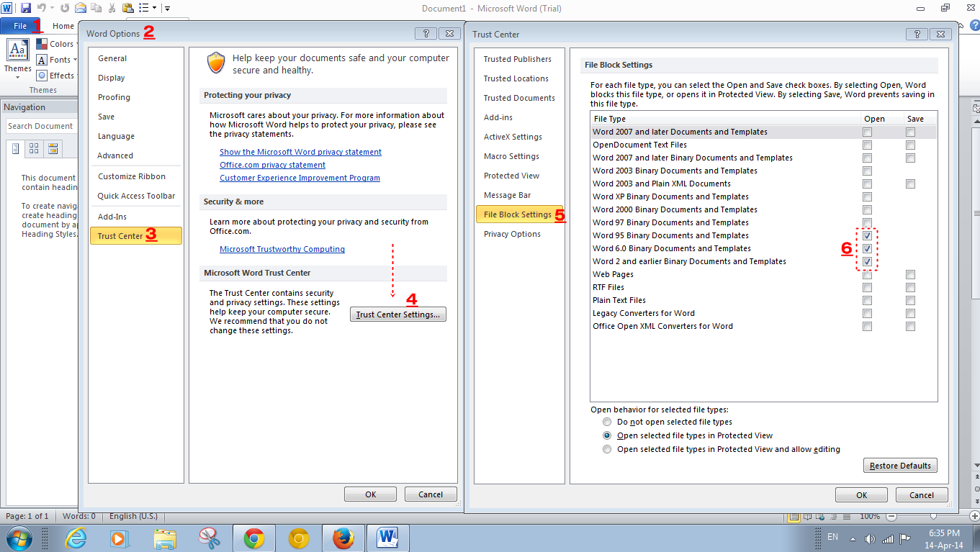Uncheck Open box for Word 95 Binary Documents
This screenshot has height=552, width=980.
click(868, 235)
